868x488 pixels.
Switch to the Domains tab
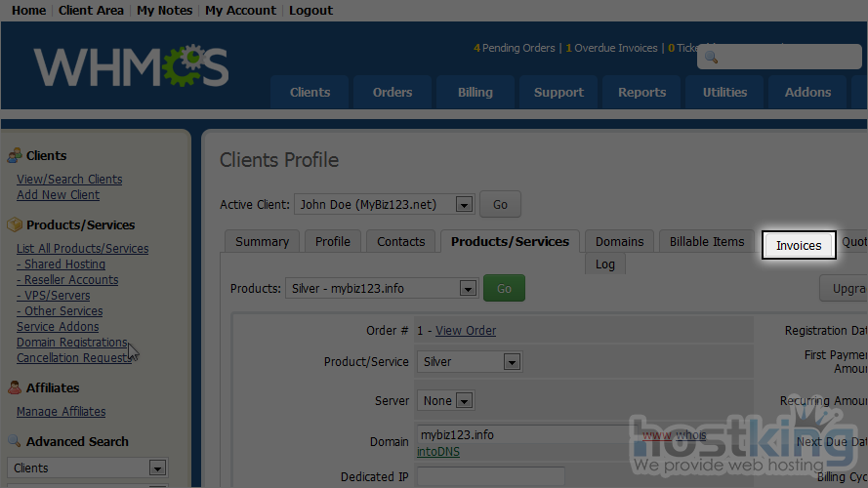pos(620,241)
